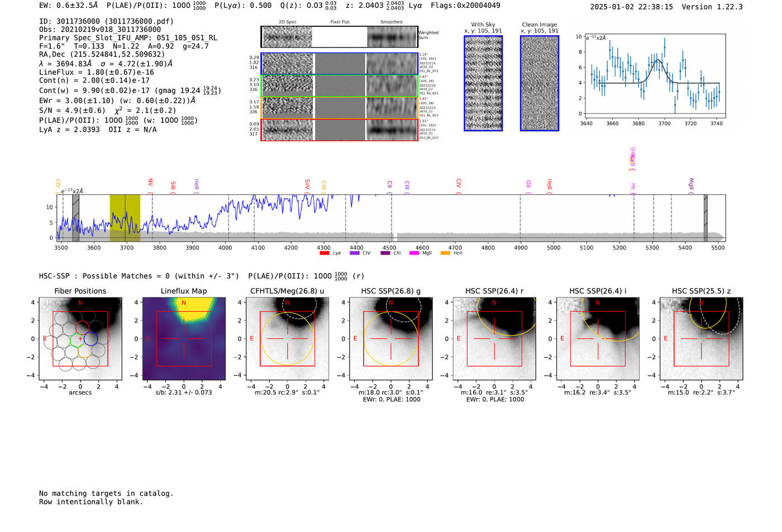Open the Fiber Positions cutout
Screen dimensions: 782x532
click(80, 338)
